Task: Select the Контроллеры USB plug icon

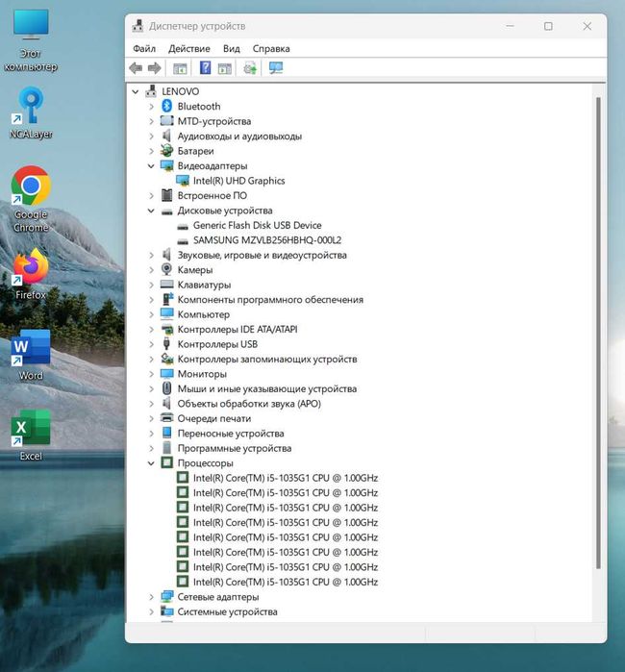Action: click(x=166, y=344)
